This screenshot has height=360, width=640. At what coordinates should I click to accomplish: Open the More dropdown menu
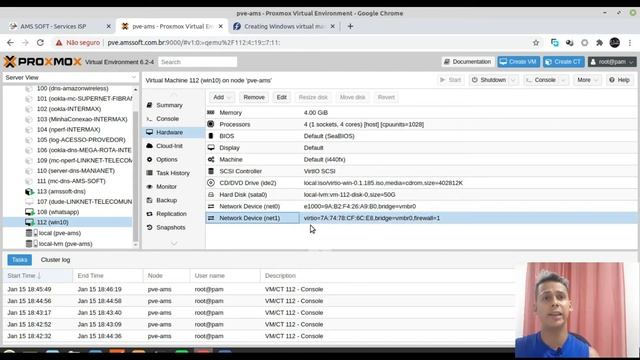587,80
